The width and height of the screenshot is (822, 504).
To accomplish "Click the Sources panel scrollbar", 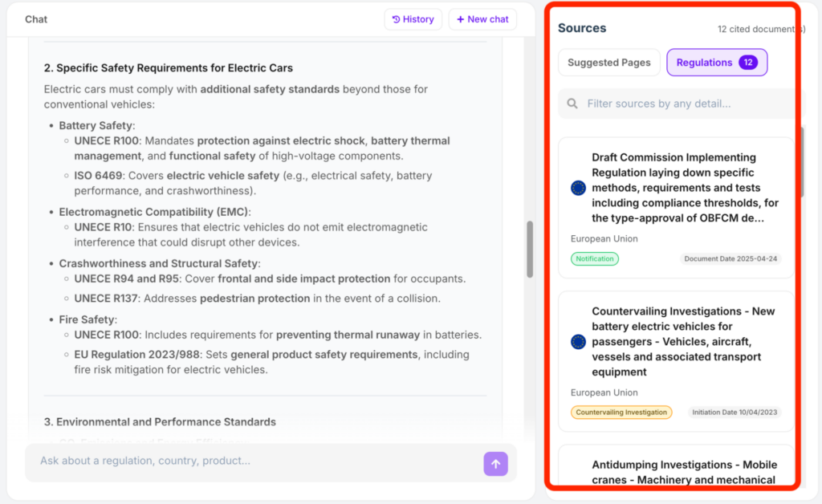I will (x=802, y=162).
